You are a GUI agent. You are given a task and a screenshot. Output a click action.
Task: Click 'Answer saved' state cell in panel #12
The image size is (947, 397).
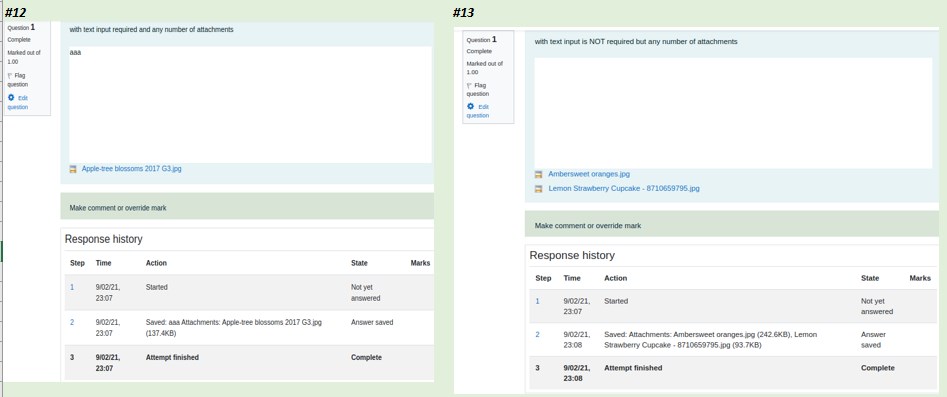coord(372,322)
